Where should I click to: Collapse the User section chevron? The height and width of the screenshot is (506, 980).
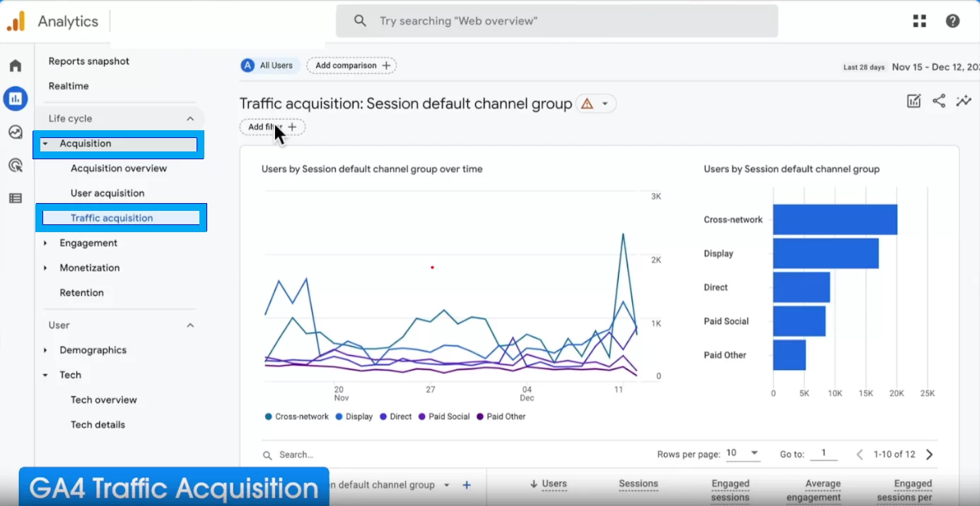coord(190,326)
